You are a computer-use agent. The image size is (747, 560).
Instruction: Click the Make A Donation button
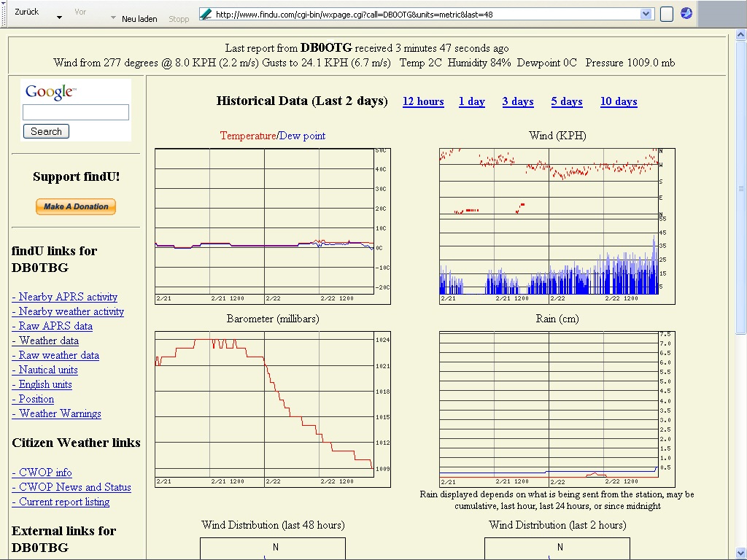(x=76, y=206)
